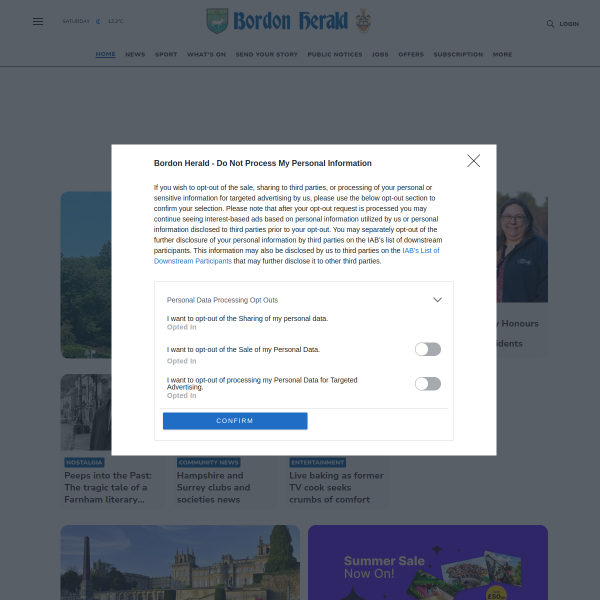Click the green trees landscape photo
600x600 pixels.
pos(86,275)
